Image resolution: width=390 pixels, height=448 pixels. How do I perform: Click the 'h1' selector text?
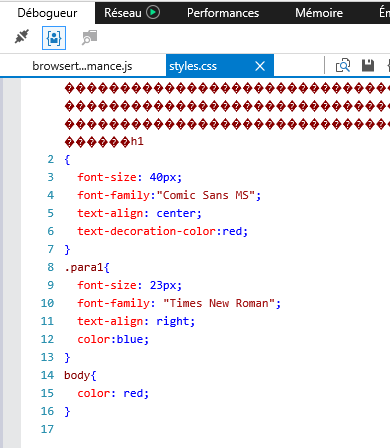tap(137, 142)
